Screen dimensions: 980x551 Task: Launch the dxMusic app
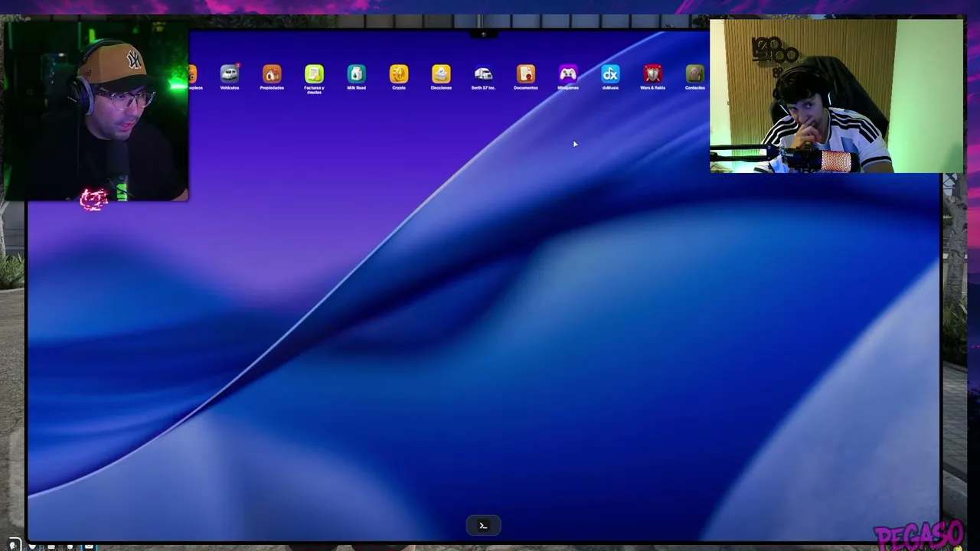pyautogui.click(x=610, y=74)
